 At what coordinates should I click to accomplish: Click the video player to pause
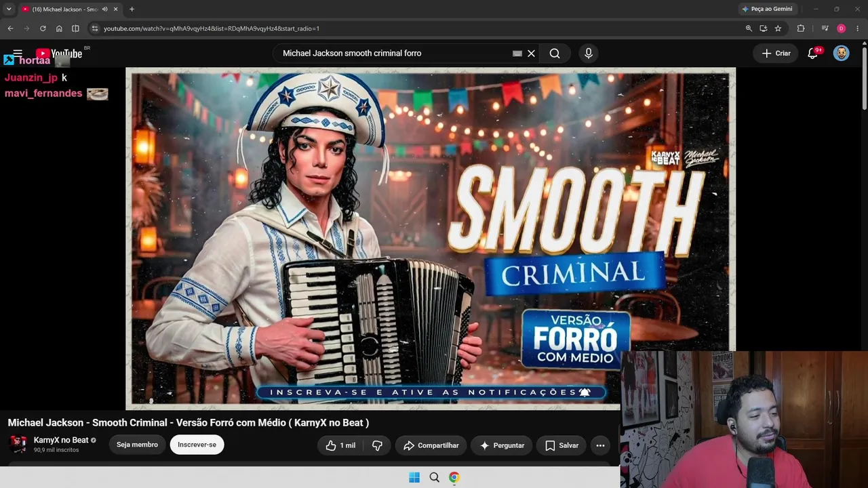click(x=431, y=237)
